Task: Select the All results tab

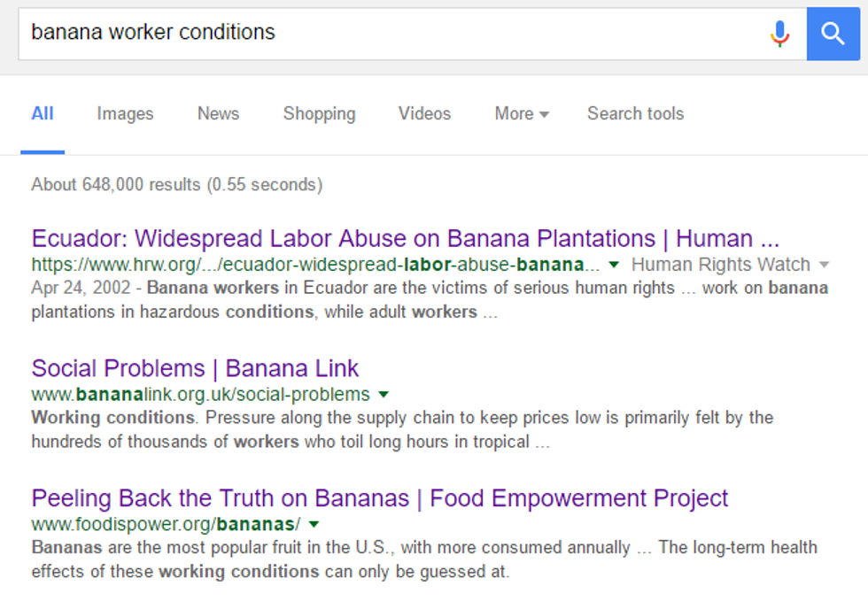Action: (x=43, y=113)
